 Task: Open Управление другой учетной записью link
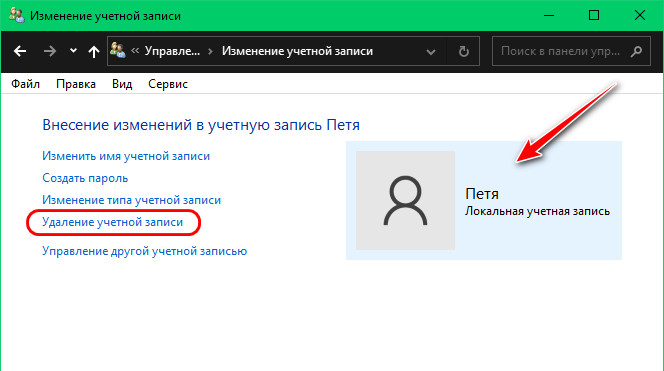[144, 251]
